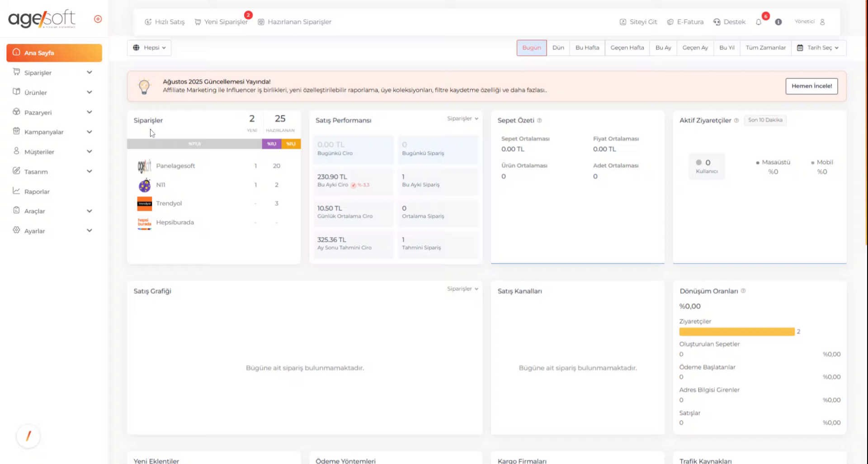Click the notification bell icon
Image resolution: width=868 pixels, height=464 pixels.
click(x=759, y=22)
